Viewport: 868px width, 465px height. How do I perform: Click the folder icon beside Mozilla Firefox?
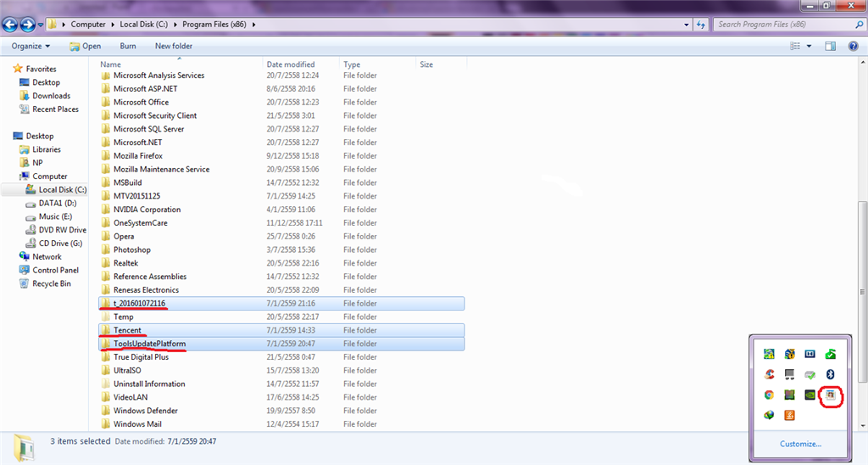(x=106, y=156)
